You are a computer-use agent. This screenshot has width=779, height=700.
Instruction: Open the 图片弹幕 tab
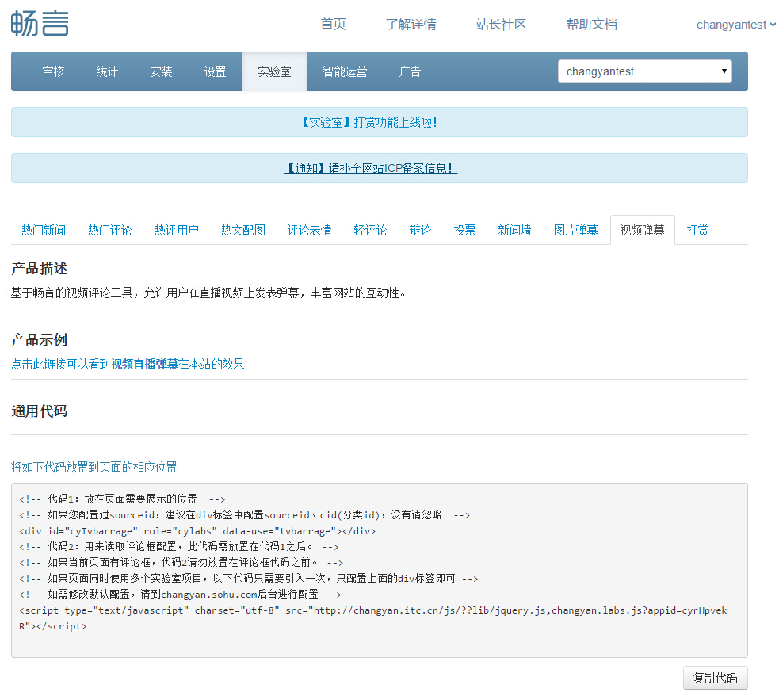tap(575, 231)
